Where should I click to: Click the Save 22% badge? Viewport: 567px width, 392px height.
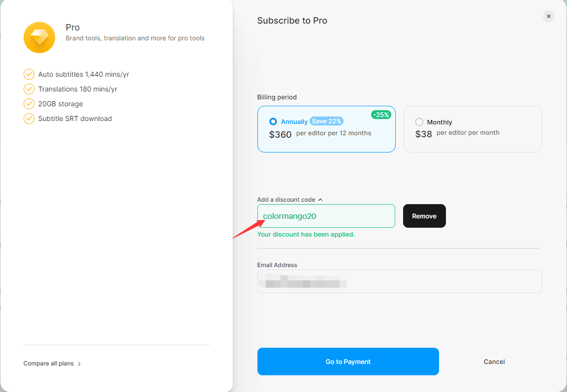click(326, 121)
